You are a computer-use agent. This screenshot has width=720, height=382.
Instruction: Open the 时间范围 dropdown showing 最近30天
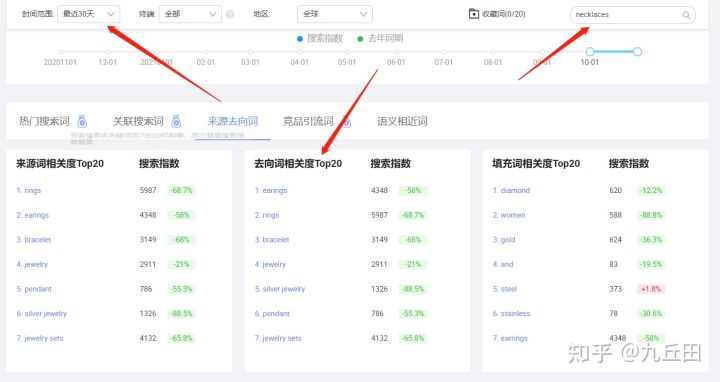pos(89,14)
